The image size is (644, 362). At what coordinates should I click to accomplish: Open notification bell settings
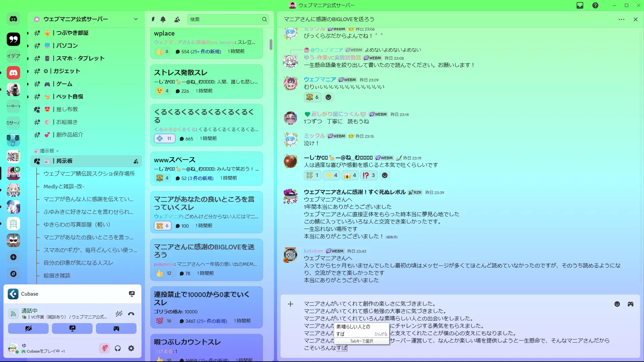[x=163, y=19]
